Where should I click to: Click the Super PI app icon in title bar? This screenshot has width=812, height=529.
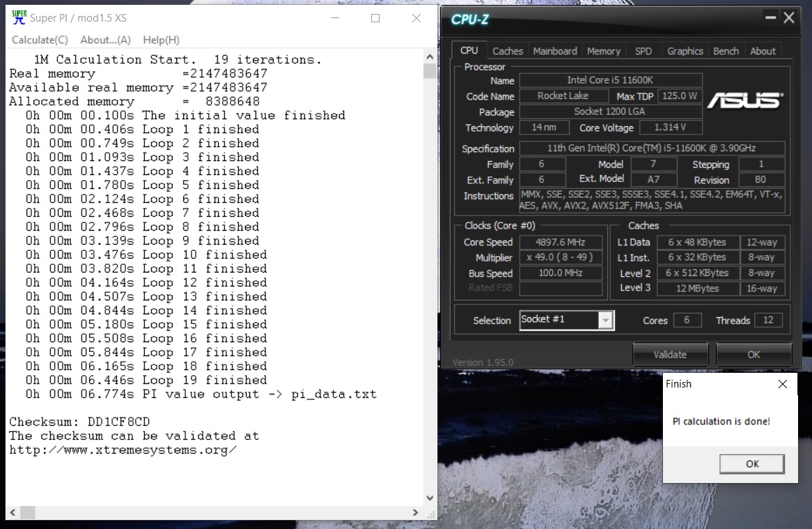point(19,17)
